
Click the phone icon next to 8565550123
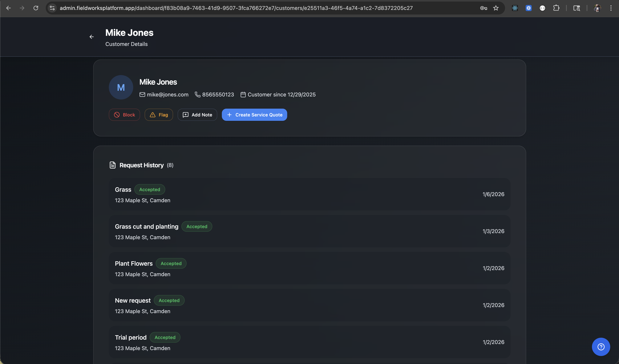click(197, 95)
